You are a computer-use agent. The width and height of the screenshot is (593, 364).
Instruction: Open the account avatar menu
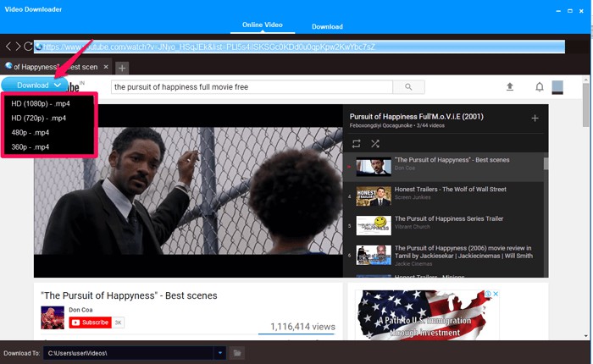[x=557, y=87]
